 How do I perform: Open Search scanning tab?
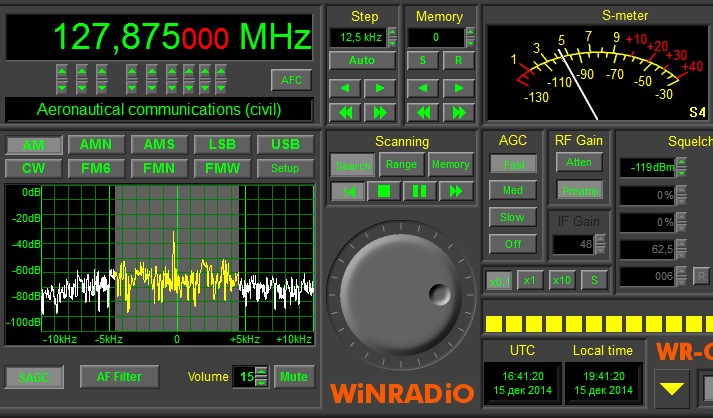[x=353, y=166]
